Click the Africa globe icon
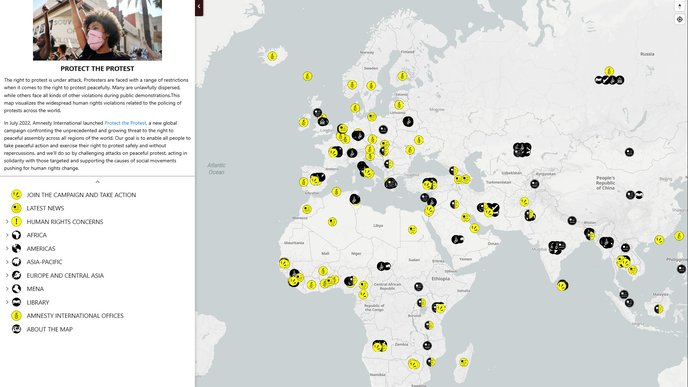 pyautogui.click(x=16, y=235)
